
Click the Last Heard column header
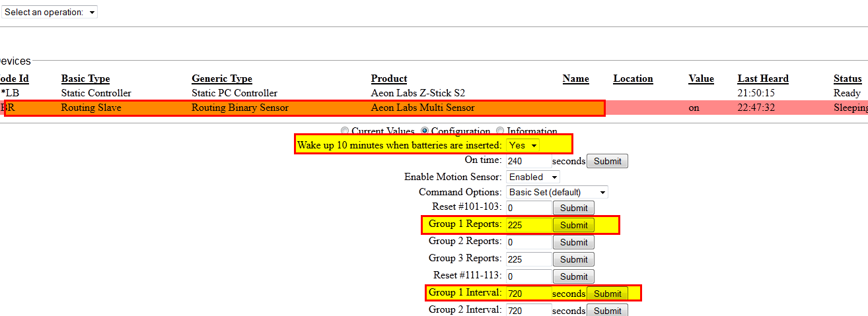pos(763,79)
